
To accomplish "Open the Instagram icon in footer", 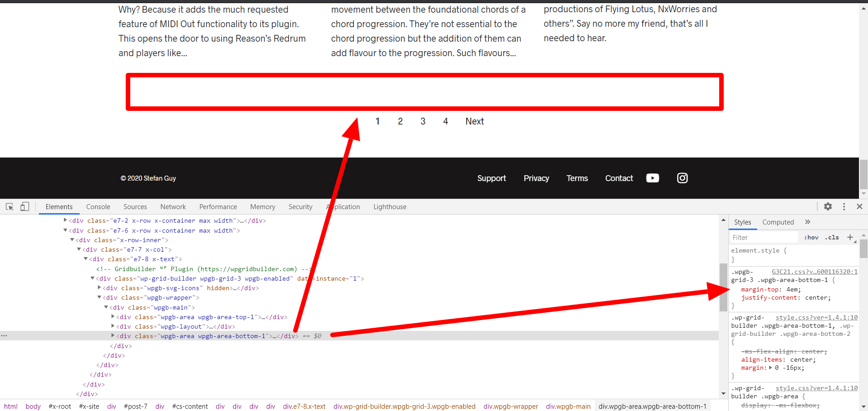I will click(682, 178).
